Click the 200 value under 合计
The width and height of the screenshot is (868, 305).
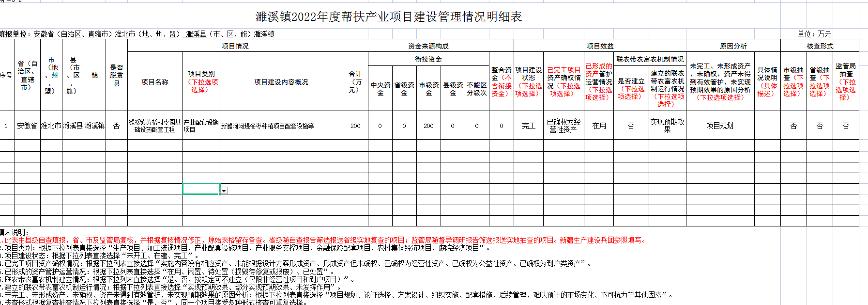click(355, 126)
